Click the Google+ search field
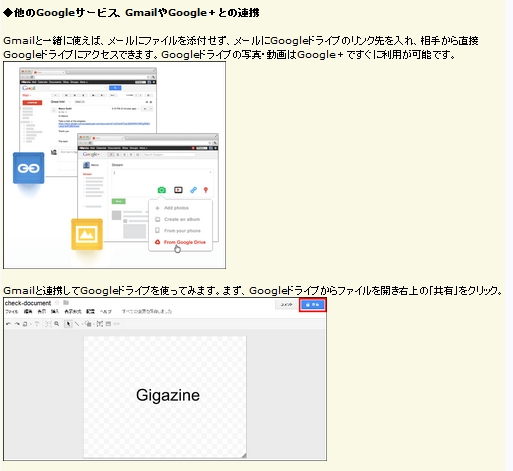Viewport: 513px width, 471px height. tap(169, 155)
